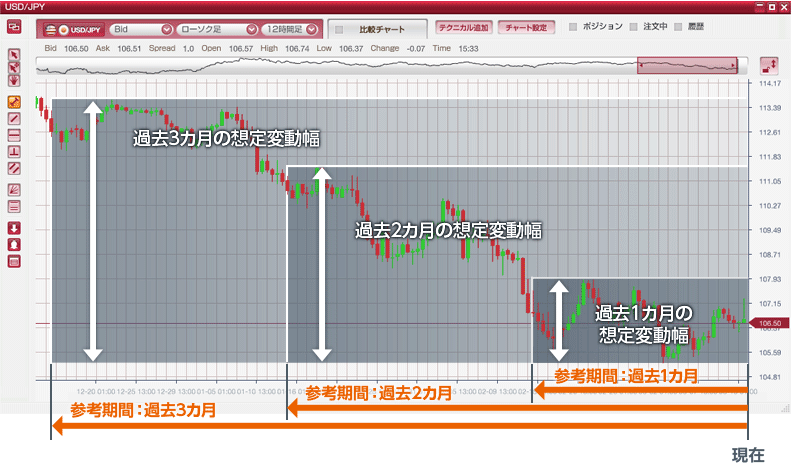
Task: Click the download arrow icon in sidebar
Action: coord(14,228)
